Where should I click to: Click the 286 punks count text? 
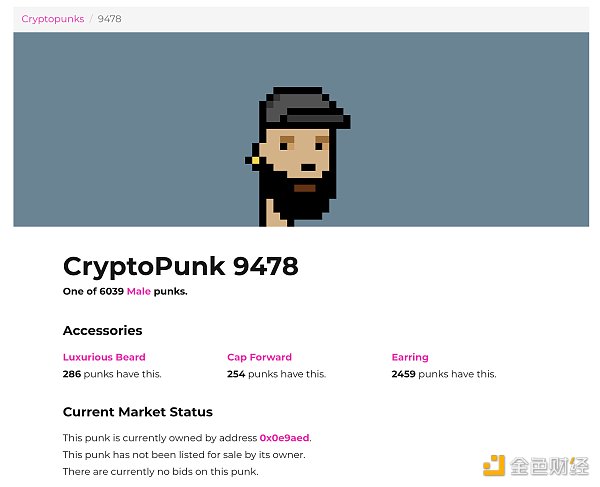click(x=112, y=374)
